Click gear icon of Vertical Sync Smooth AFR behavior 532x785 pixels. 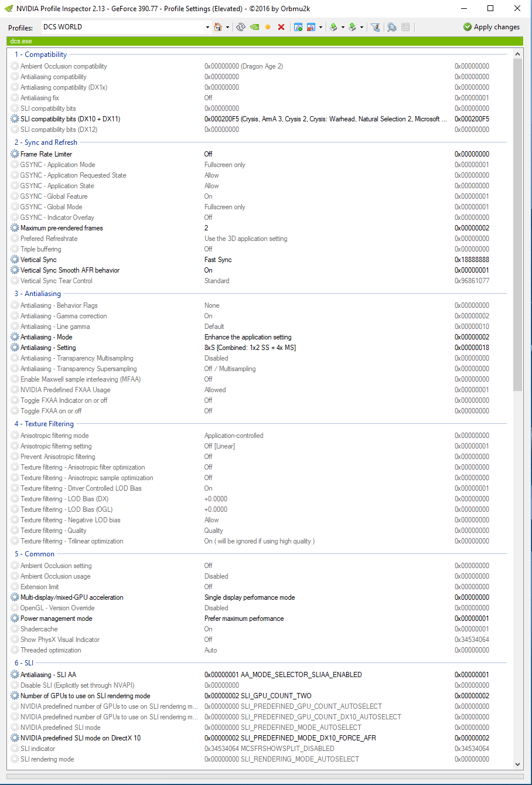pos(15,270)
